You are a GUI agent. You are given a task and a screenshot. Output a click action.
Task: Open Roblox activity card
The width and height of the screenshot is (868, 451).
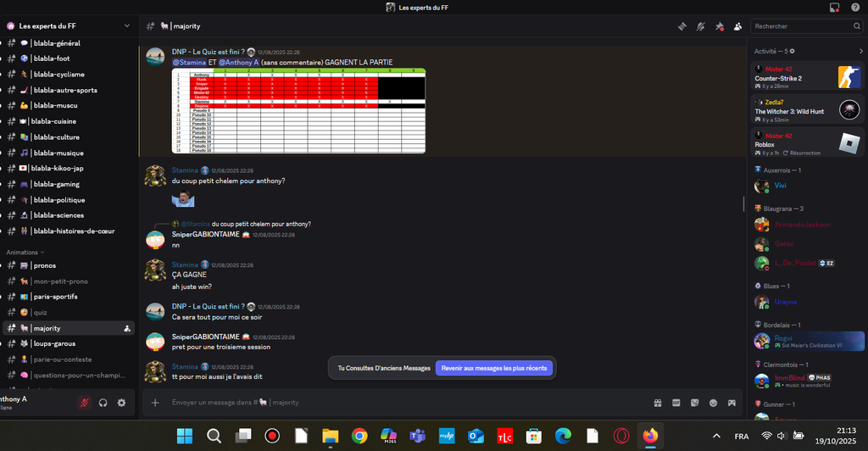(x=807, y=142)
